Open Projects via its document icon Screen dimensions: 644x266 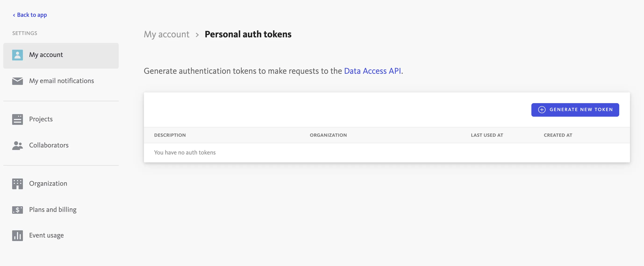[x=17, y=119]
